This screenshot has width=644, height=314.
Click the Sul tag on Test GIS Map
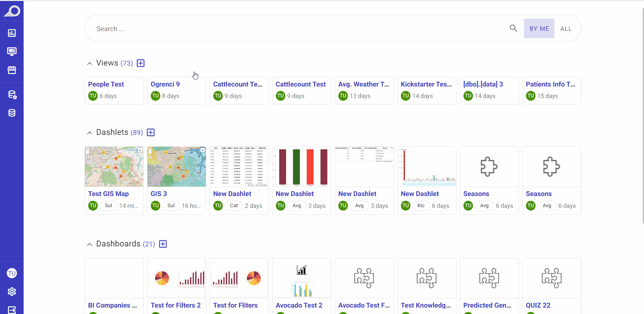108,206
